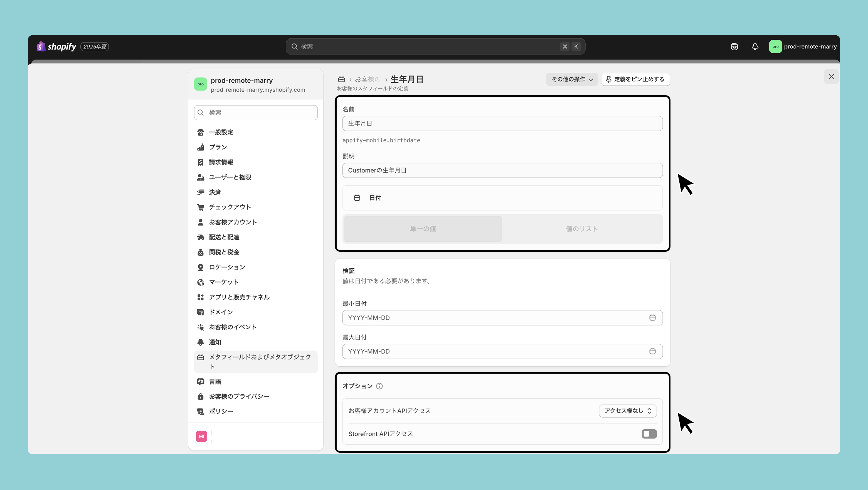Select the 値のリスト option
Screen dimensions: 868x490
581,229
